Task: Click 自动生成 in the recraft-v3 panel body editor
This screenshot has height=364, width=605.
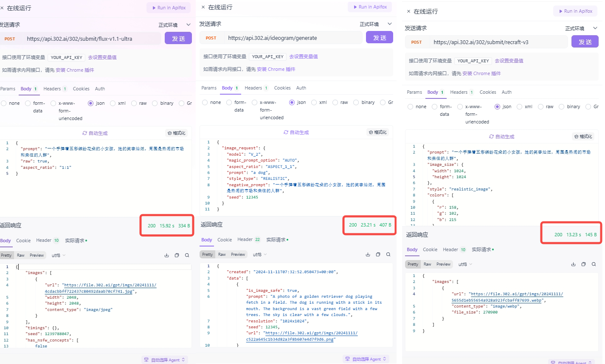Action: [x=502, y=137]
